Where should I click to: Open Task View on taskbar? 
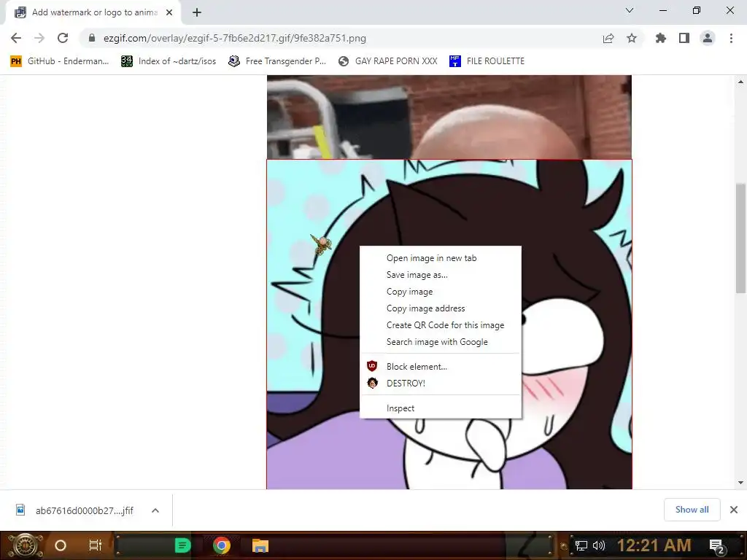pos(96,545)
